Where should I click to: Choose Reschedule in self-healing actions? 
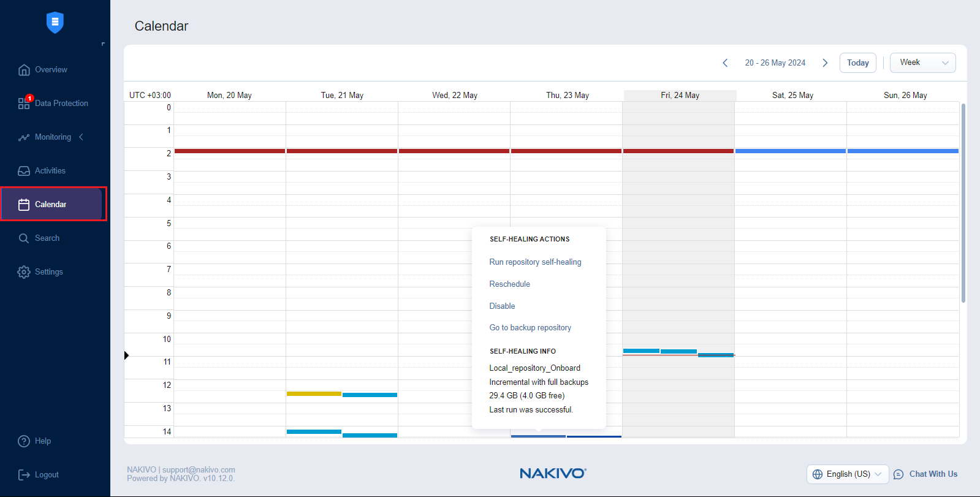click(509, 284)
